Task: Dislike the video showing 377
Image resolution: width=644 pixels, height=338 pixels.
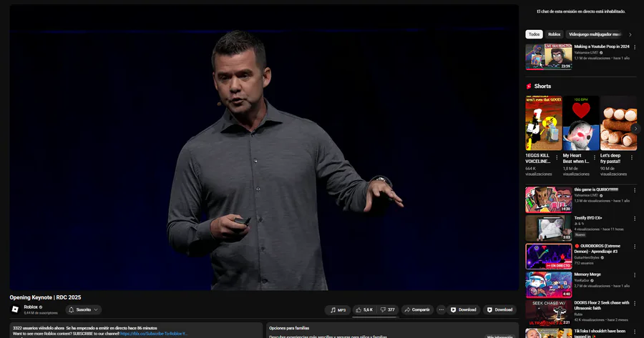Action: click(x=387, y=309)
